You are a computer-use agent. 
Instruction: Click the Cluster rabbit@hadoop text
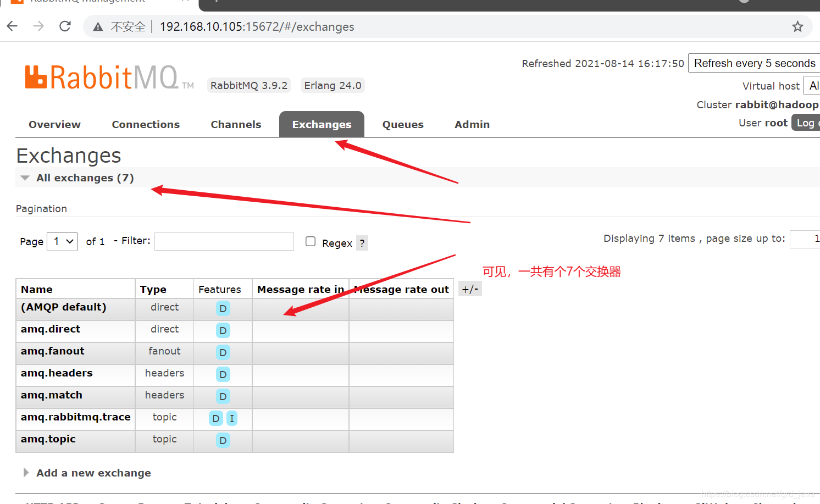[x=757, y=105]
